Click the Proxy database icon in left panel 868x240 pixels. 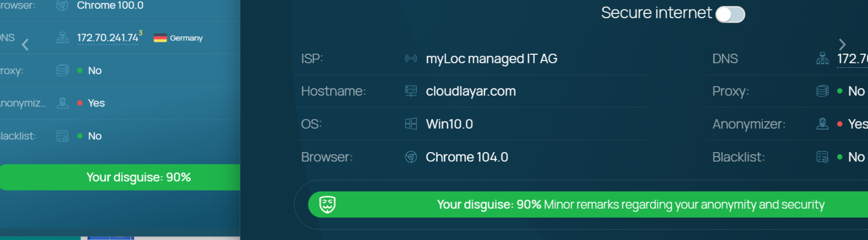tap(62, 70)
